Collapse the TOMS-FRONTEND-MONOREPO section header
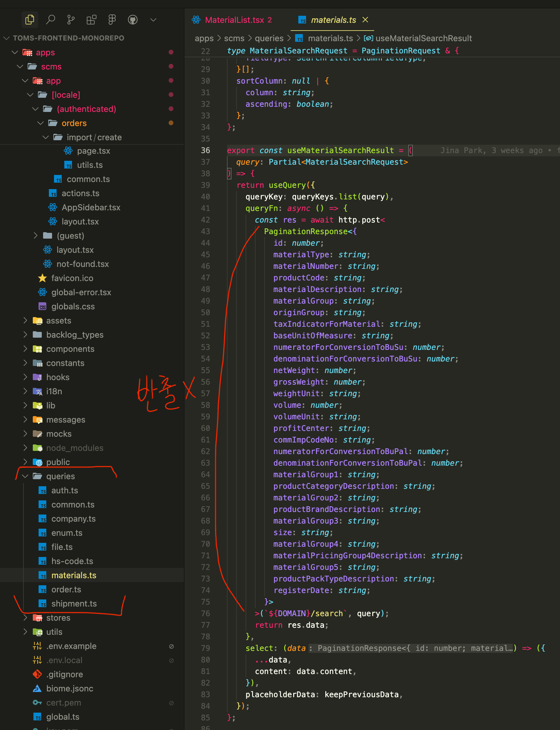Viewport: 560px width, 730px height. 68,38
